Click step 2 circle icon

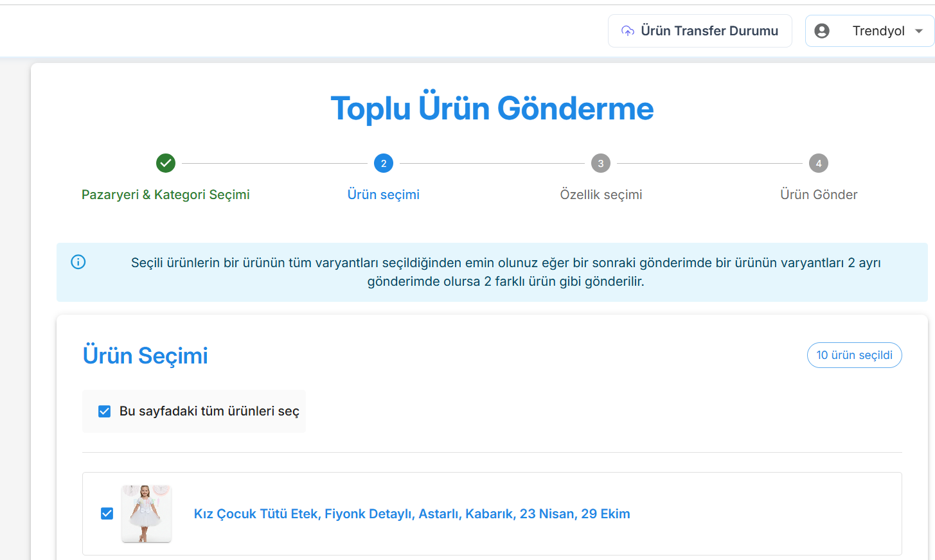(384, 163)
